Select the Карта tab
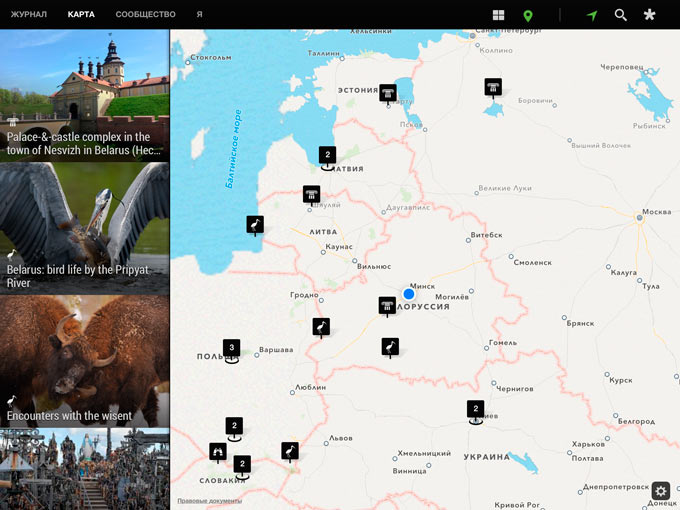This screenshot has width=680, height=510. [x=81, y=14]
